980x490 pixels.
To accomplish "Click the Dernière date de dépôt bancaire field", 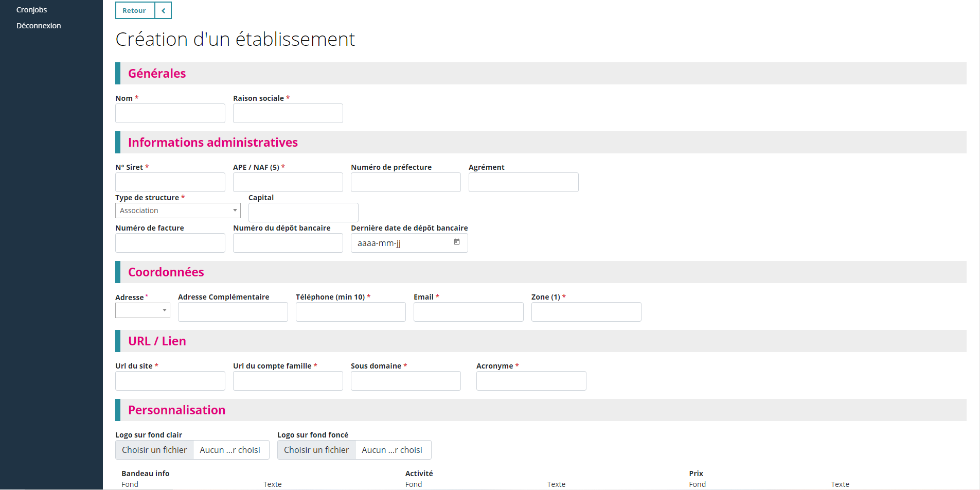I will 409,243.
